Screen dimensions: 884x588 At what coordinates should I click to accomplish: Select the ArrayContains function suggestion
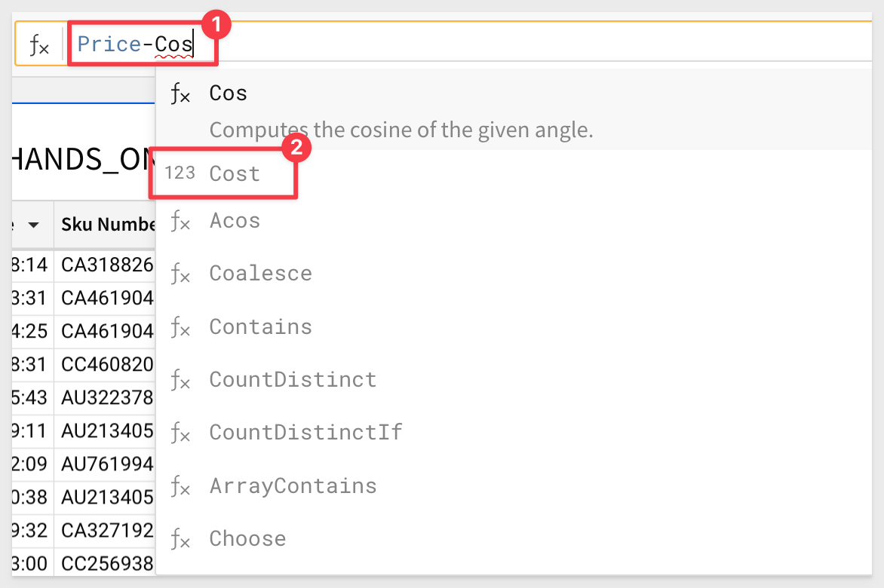pos(513,486)
